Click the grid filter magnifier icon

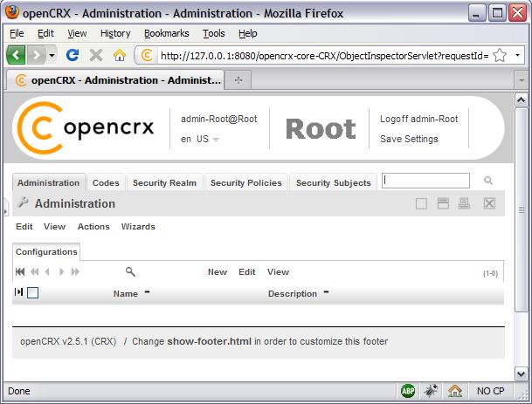coord(130,272)
